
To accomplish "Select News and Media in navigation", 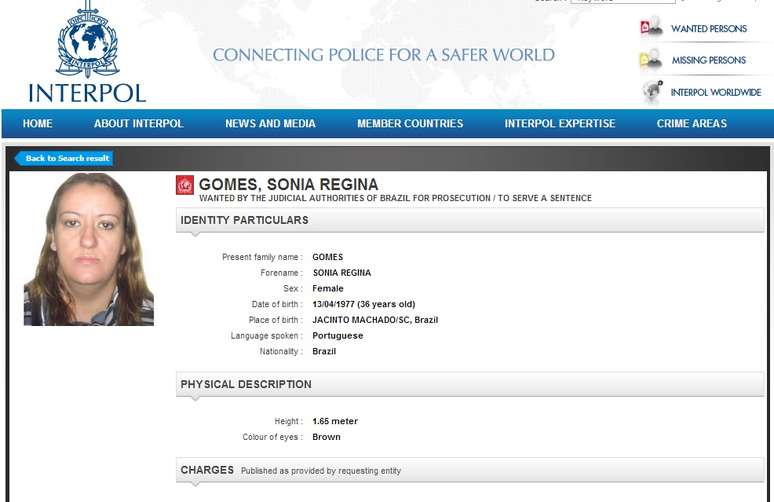I will 270,124.
